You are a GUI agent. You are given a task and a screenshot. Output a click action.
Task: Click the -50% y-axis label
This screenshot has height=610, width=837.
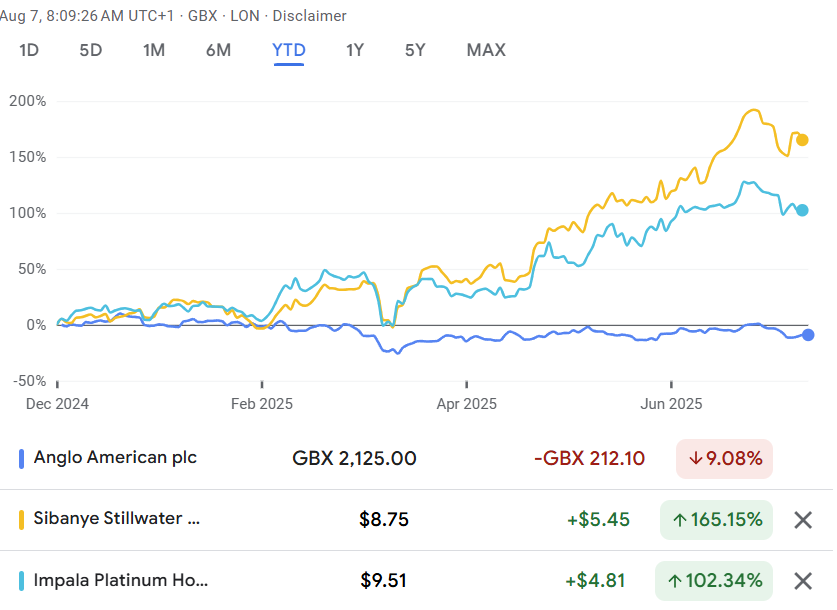point(29,381)
